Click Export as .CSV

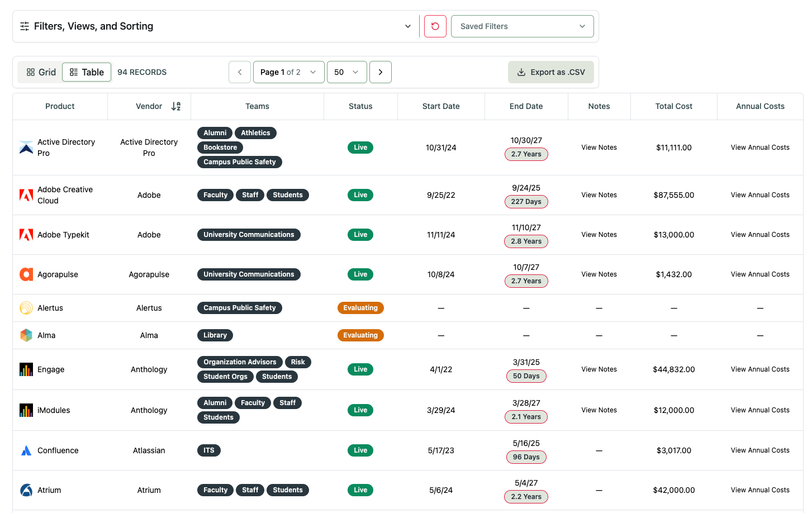pos(550,72)
